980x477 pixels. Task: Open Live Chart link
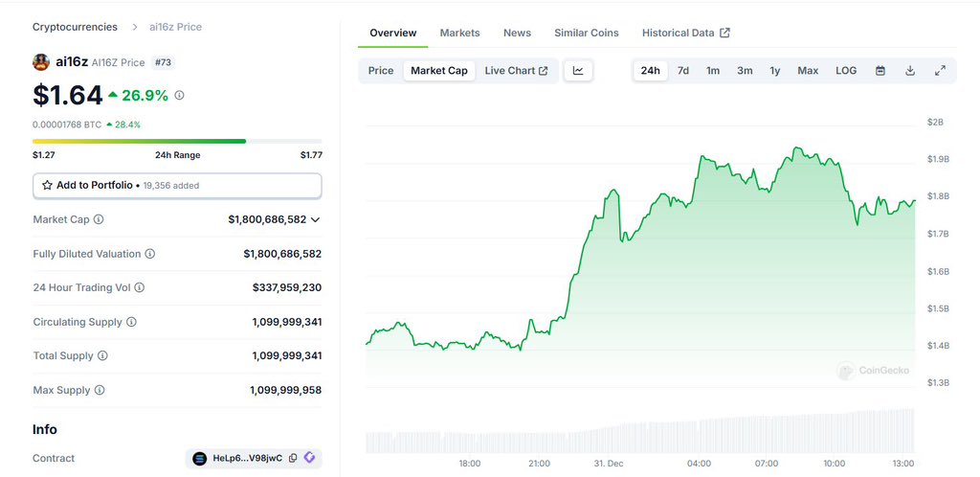point(516,71)
